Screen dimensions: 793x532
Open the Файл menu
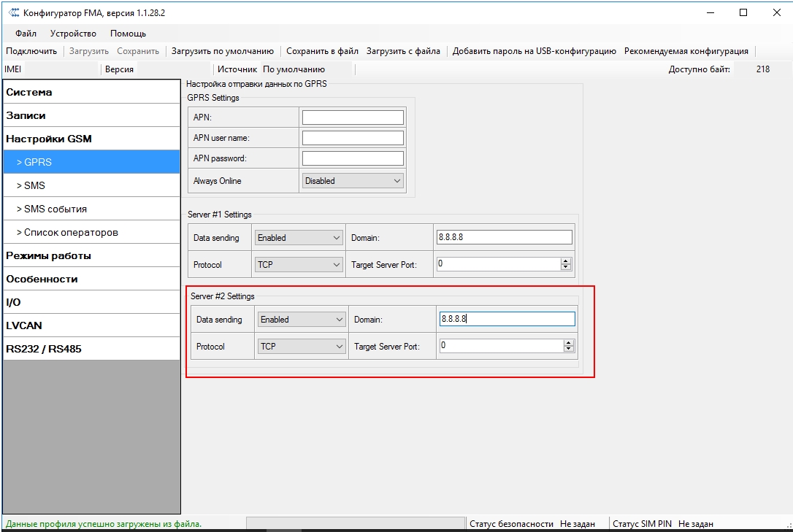26,34
